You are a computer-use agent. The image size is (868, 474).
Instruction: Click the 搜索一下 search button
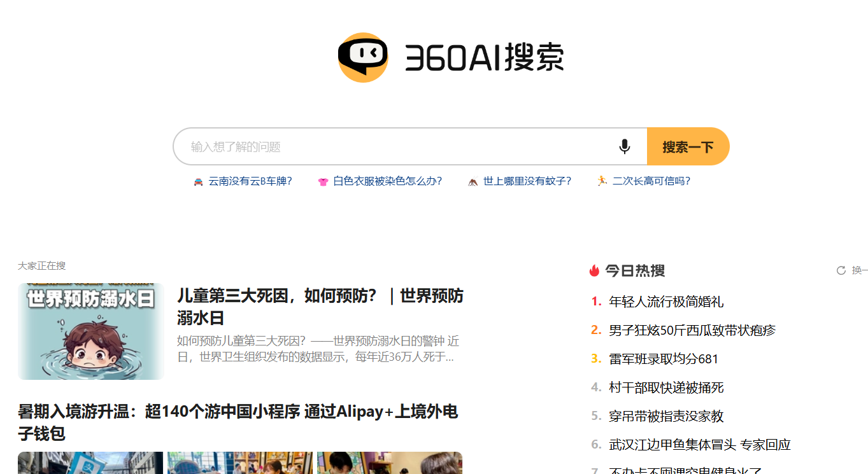pyautogui.click(x=688, y=146)
